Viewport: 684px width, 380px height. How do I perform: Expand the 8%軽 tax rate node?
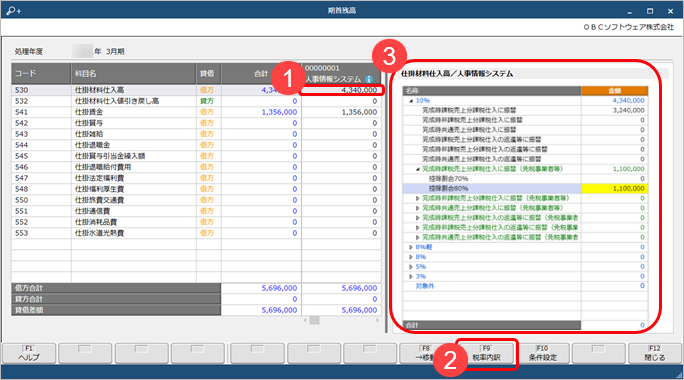[x=411, y=247]
